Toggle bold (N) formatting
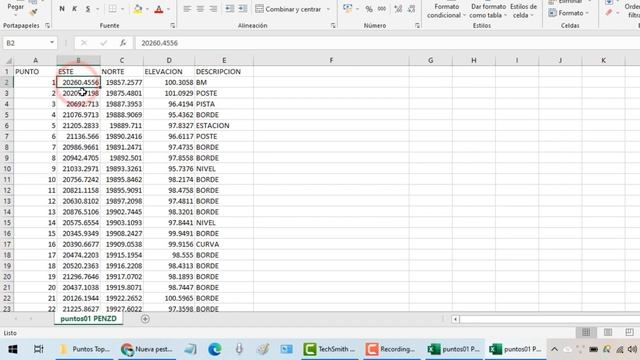Viewport: 640px width, 360px height. 62,9
